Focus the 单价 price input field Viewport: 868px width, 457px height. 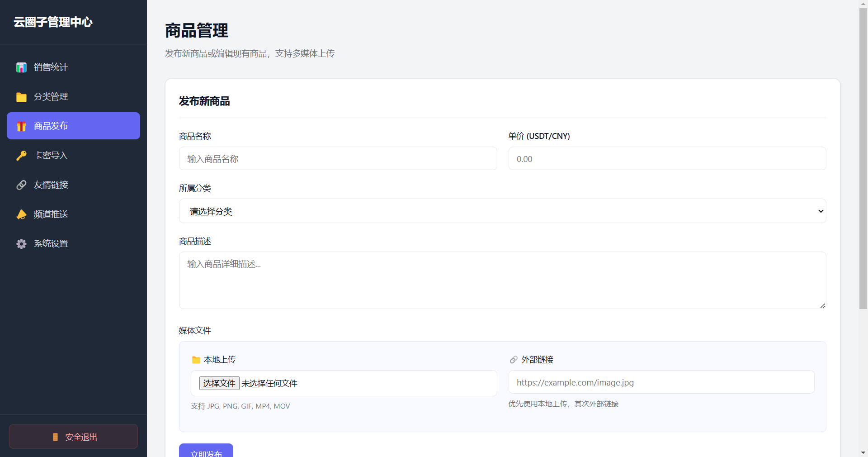(667, 158)
